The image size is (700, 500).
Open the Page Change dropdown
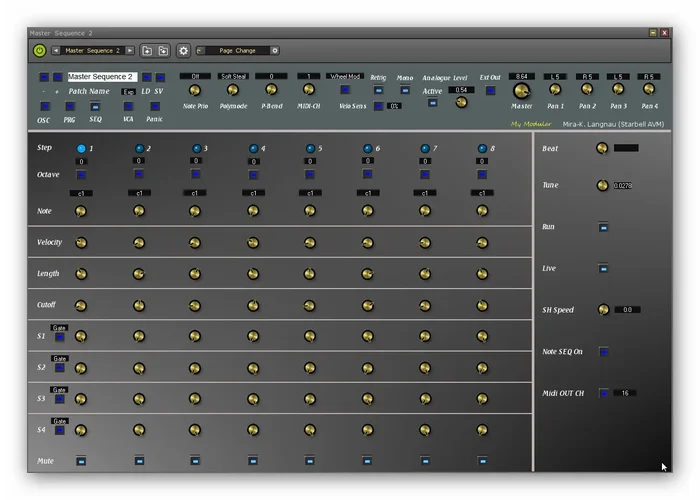point(238,50)
